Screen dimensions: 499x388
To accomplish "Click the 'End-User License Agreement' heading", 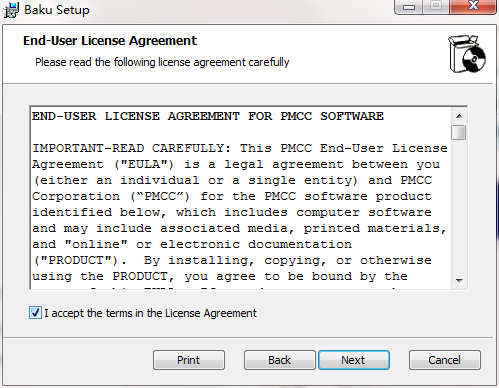I will pos(110,41).
